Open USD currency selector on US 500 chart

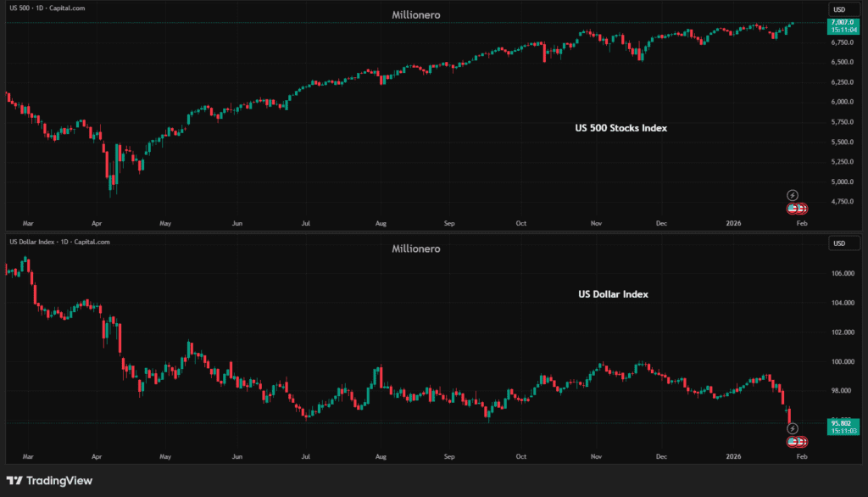[839, 9]
